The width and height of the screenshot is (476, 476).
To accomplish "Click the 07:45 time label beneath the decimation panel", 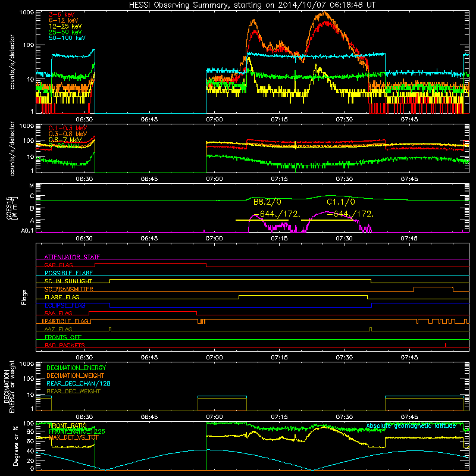I will [x=409, y=417].
